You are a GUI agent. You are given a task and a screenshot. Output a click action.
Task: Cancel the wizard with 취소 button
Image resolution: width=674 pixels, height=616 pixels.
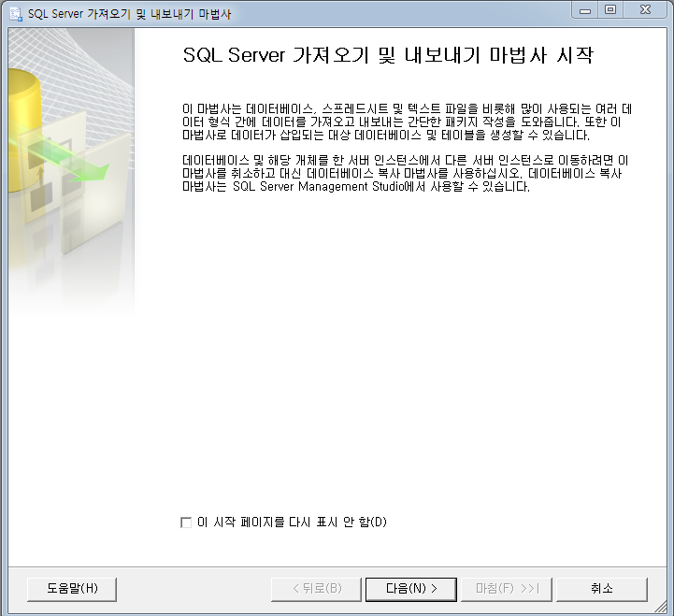tap(602, 589)
